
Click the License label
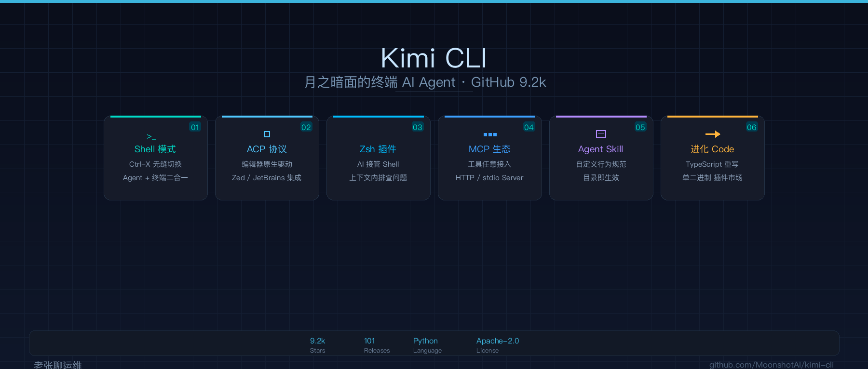click(x=488, y=351)
